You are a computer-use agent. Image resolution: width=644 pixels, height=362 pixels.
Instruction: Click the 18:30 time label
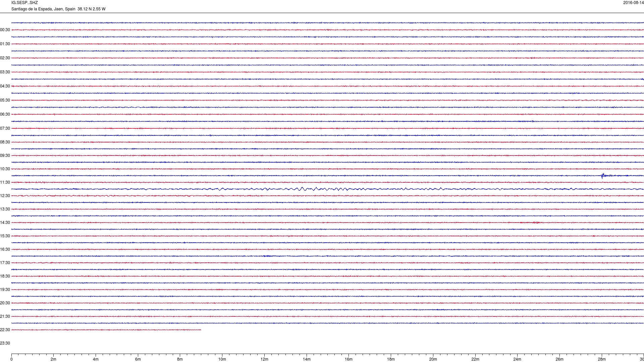[5, 276]
